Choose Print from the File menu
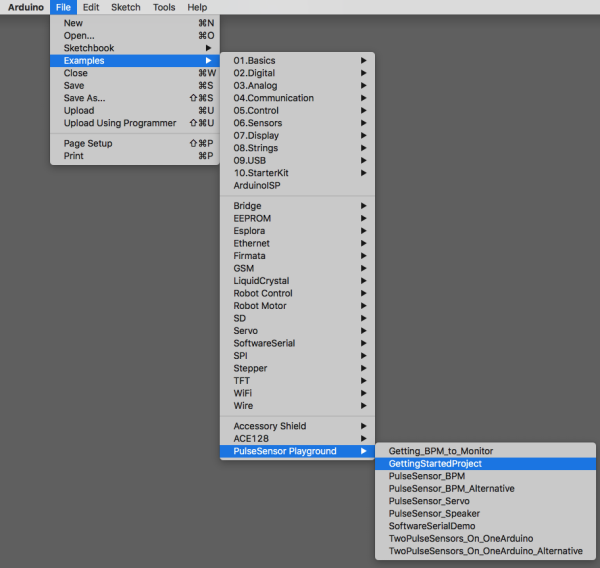This screenshot has width=600, height=568. 135,156
